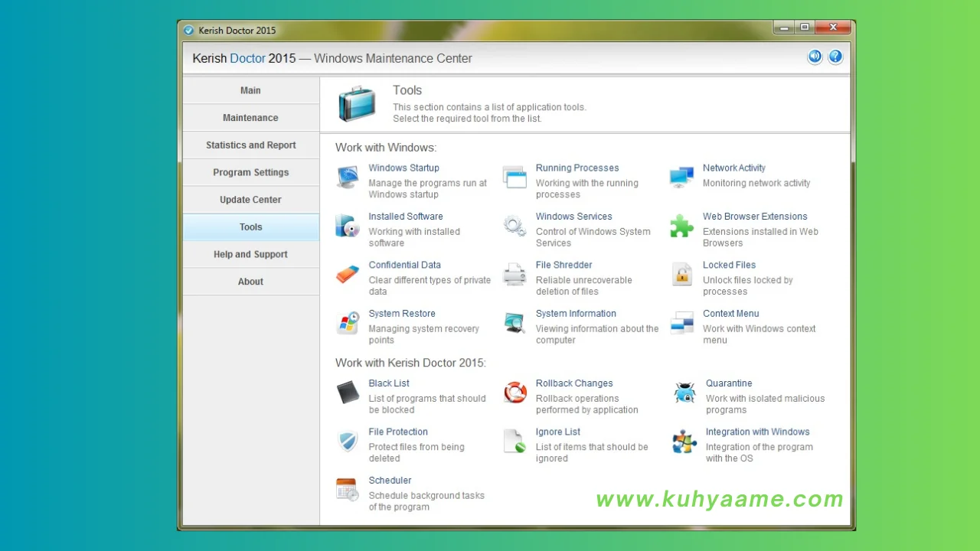The height and width of the screenshot is (551, 980).
Task: Open the File Shredder link
Action: (x=564, y=266)
